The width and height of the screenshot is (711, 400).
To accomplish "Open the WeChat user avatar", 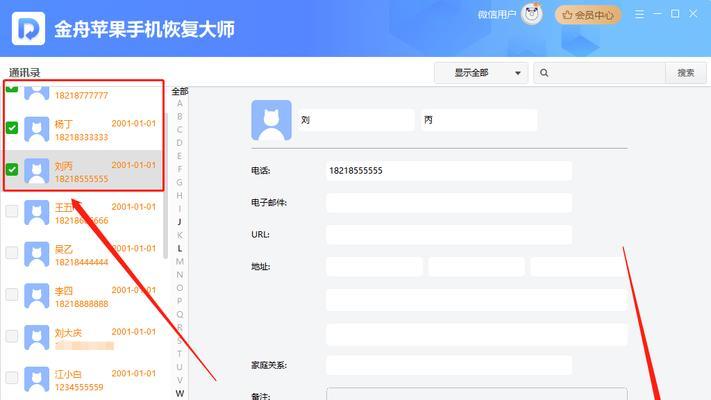I will point(531,14).
